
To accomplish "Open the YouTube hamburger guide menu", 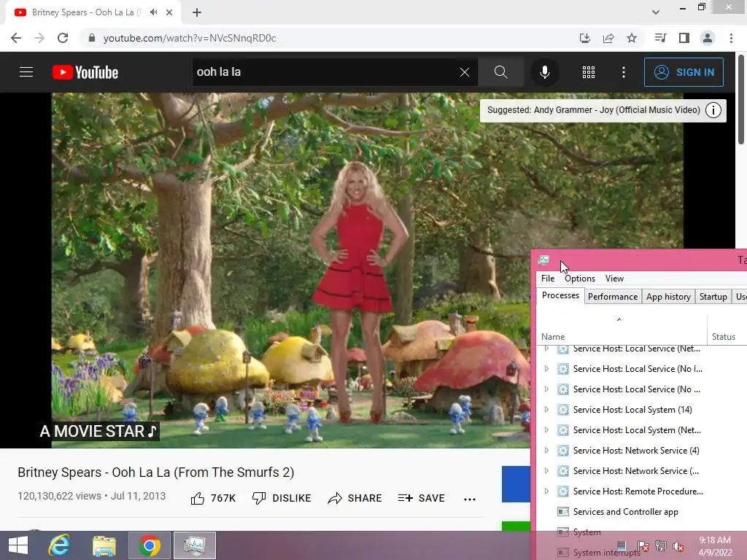I will 26,72.
